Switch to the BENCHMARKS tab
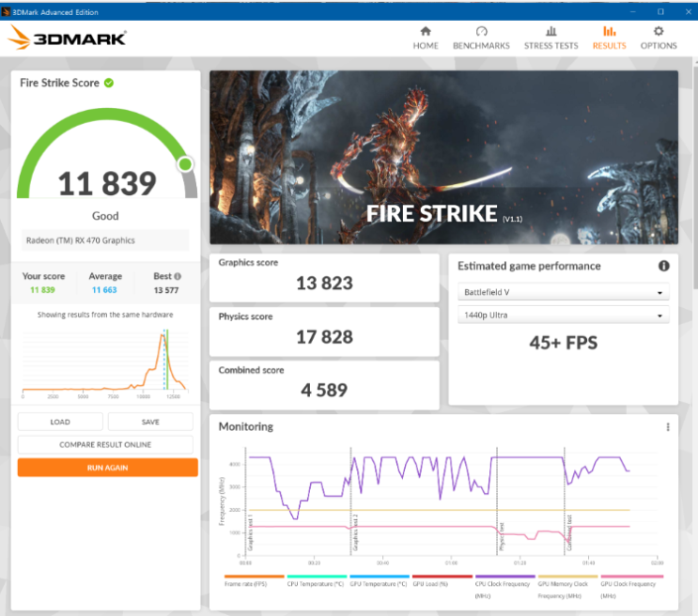Screen dimensions: 698x616 [481, 38]
